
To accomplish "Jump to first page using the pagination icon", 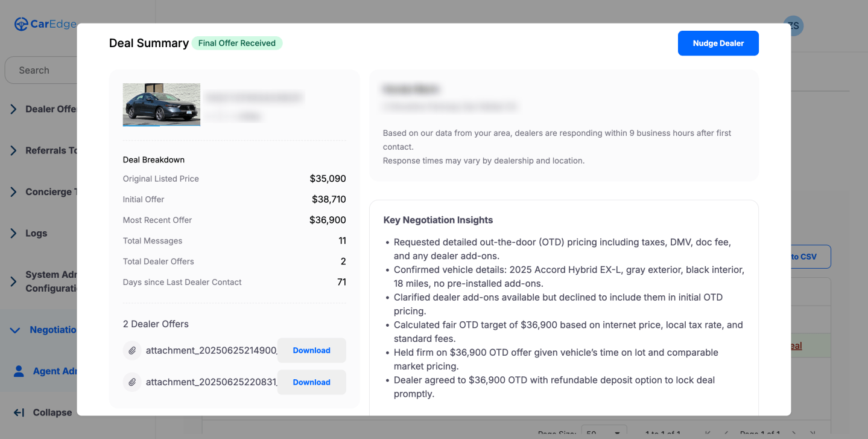I will coord(707,433).
